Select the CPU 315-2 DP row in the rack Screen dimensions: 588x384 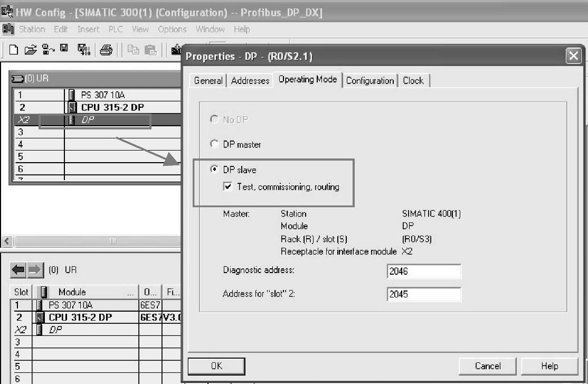pos(97,107)
